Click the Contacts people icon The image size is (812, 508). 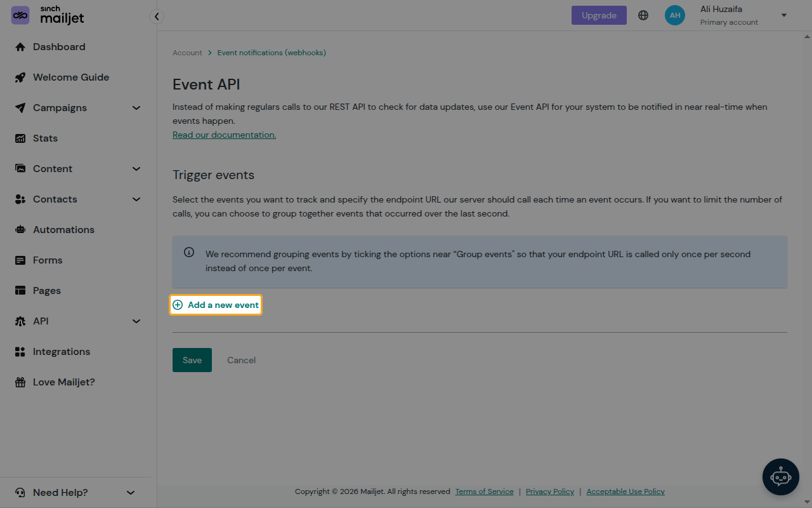coord(20,199)
